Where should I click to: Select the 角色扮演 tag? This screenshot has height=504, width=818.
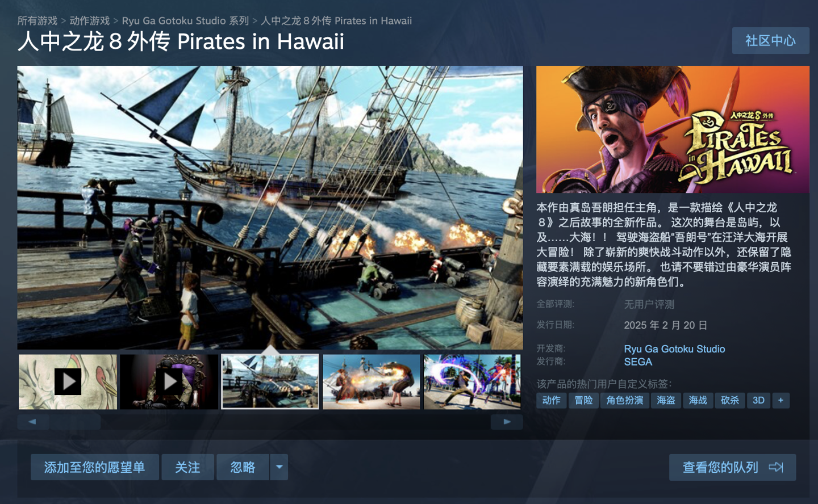point(625,400)
